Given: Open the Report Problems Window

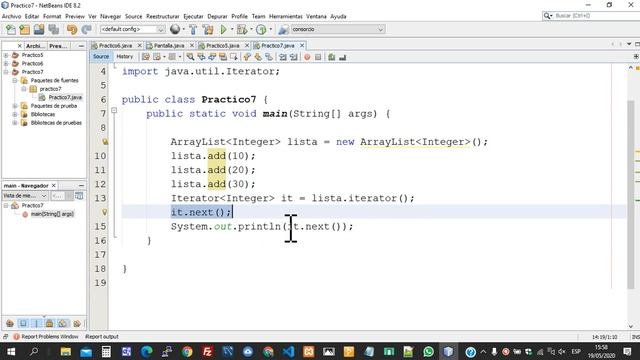Looking at the screenshot, I should click(x=45, y=337).
